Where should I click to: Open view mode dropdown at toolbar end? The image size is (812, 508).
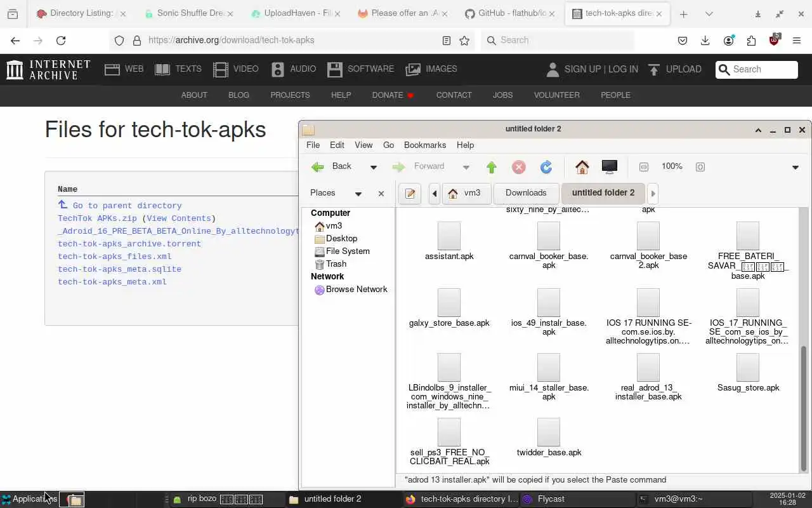795,167
